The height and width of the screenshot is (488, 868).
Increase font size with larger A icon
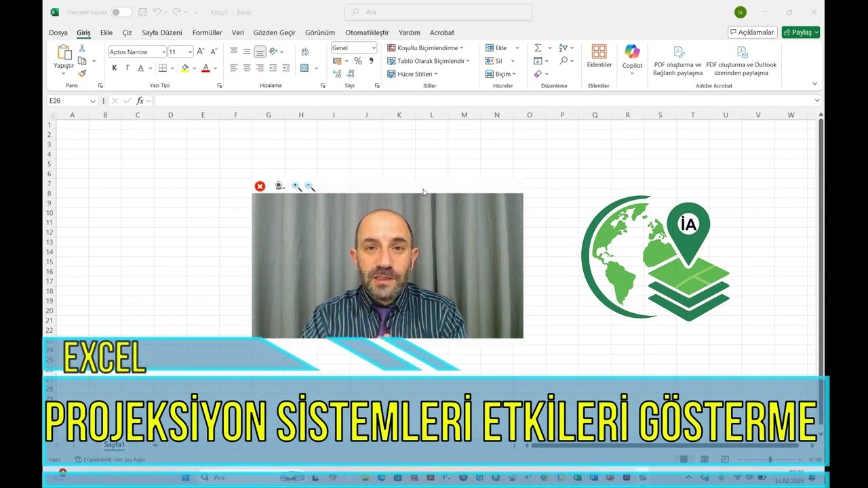coord(200,52)
